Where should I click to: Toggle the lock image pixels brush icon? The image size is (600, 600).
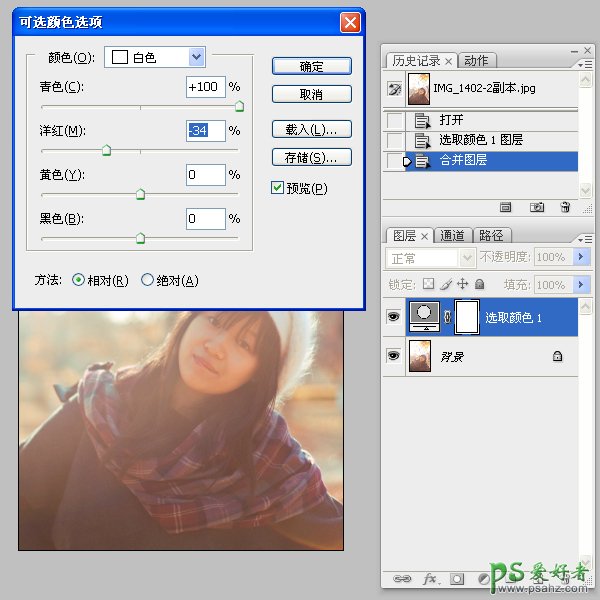[445, 284]
